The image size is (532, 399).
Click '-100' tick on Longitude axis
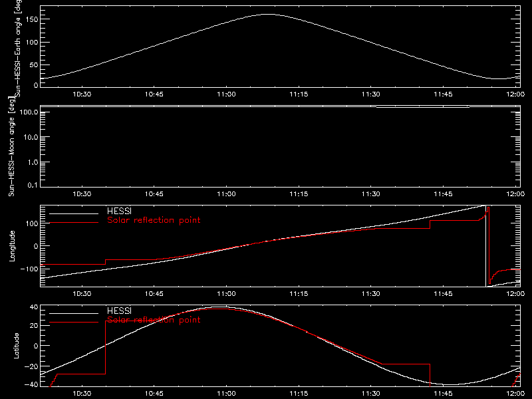29,269
